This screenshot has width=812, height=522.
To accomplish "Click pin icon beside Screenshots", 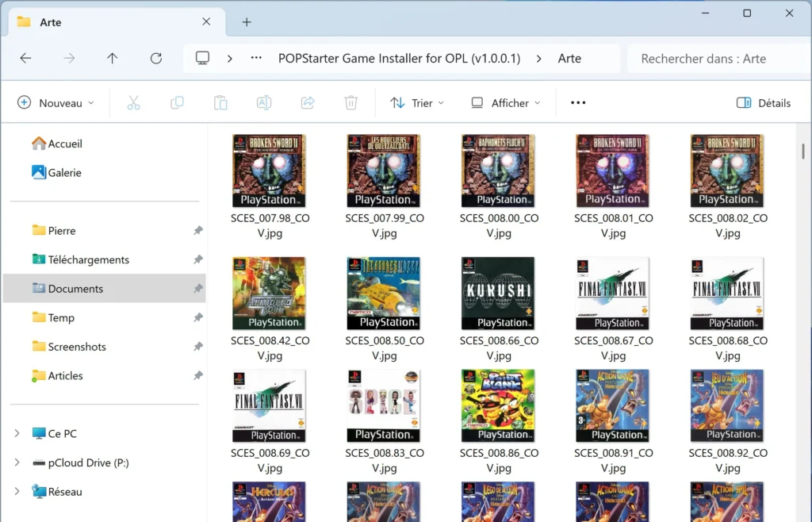I will coord(197,347).
